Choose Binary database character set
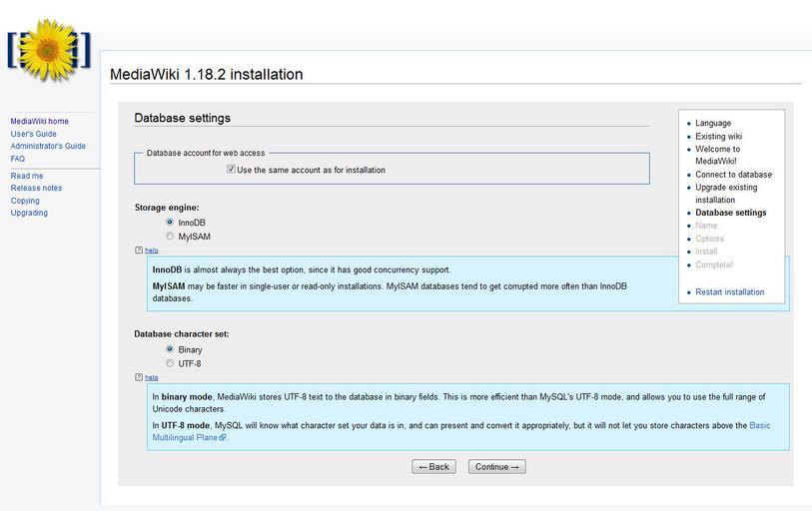The width and height of the screenshot is (812, 511). (170, 349)
